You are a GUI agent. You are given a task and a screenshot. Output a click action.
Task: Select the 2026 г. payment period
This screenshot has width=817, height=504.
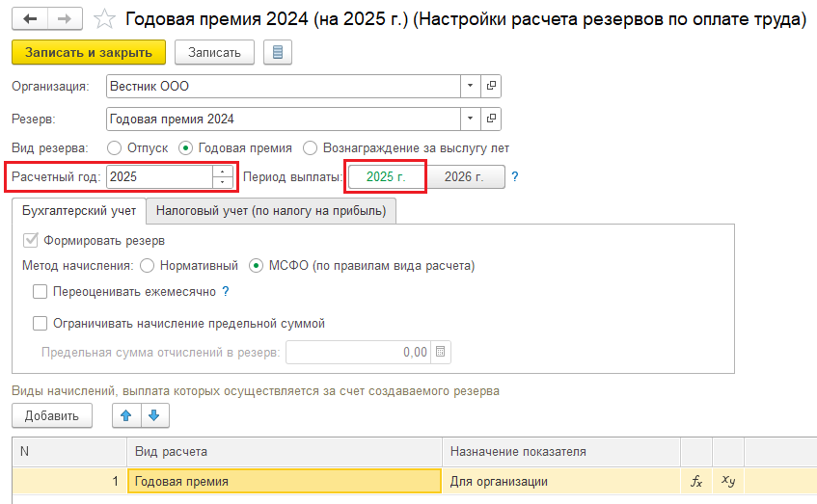pos(466,177)
